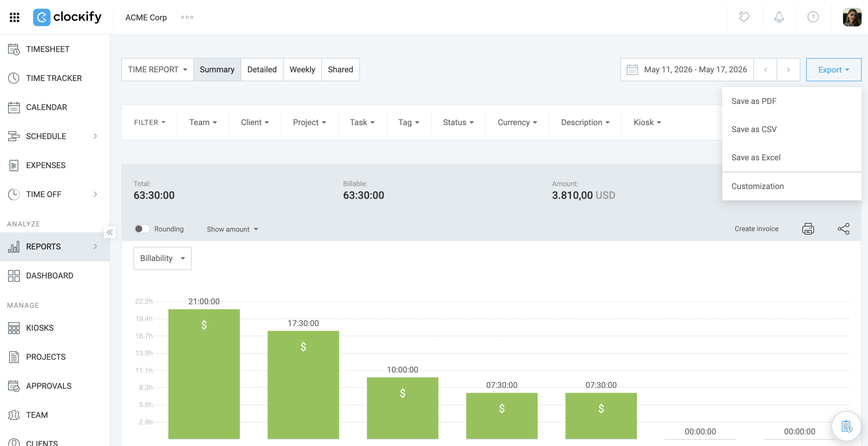Go to Kiosks page
Screen dimensions: 868x446
coord(55,328)
